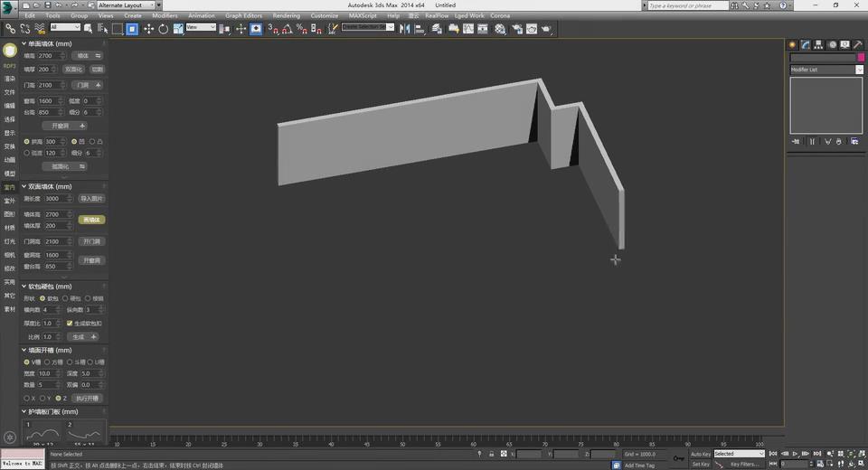Click the object color swatch in command panel
The image size is (868, 470).
(x=861, y=58)
